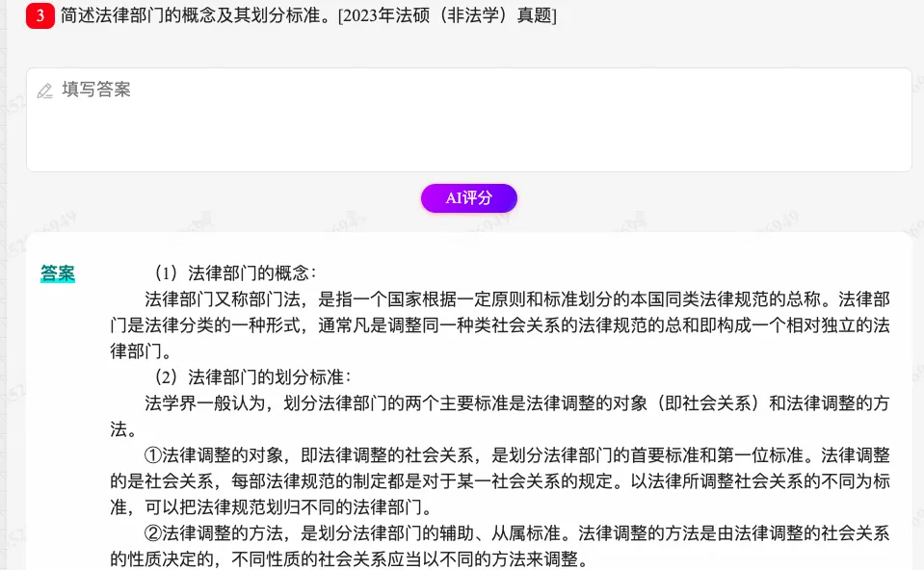The image size is (924, 570).
Task: Click the line starting 法律部门又称部门法
Action: (517, 299)
